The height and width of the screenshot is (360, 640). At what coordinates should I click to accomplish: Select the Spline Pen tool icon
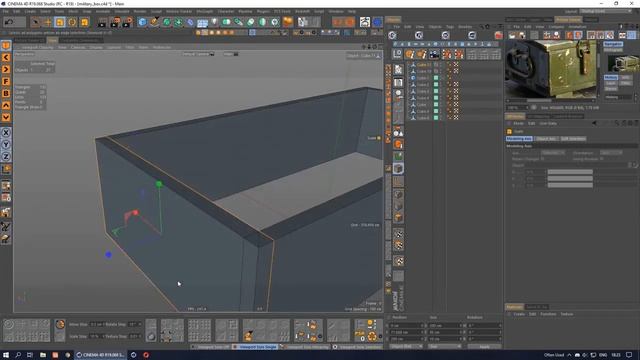(154, 22)
